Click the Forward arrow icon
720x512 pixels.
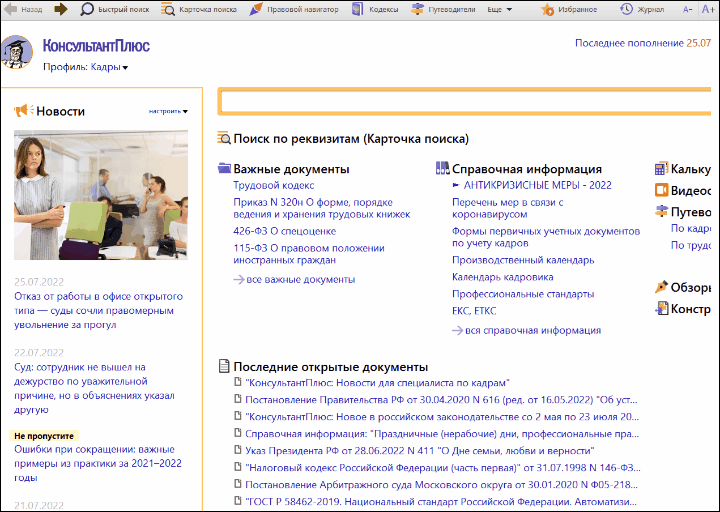click(x=61, y=9)
